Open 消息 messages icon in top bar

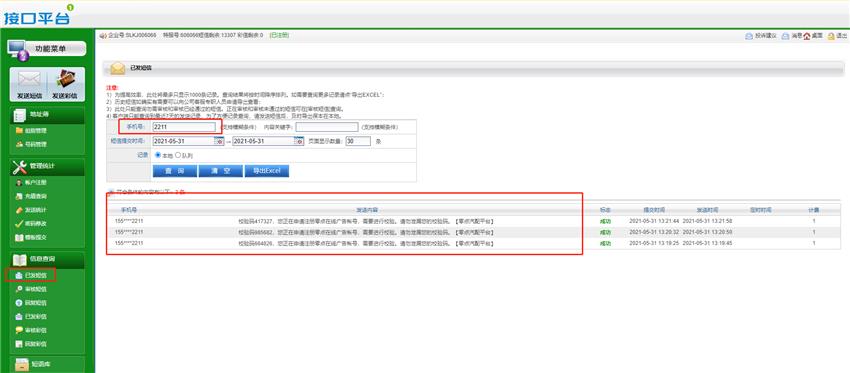(x=785, y=36)
